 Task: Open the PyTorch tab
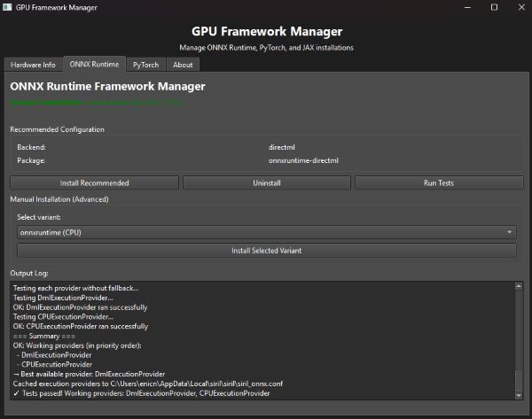tap(145, 65)
